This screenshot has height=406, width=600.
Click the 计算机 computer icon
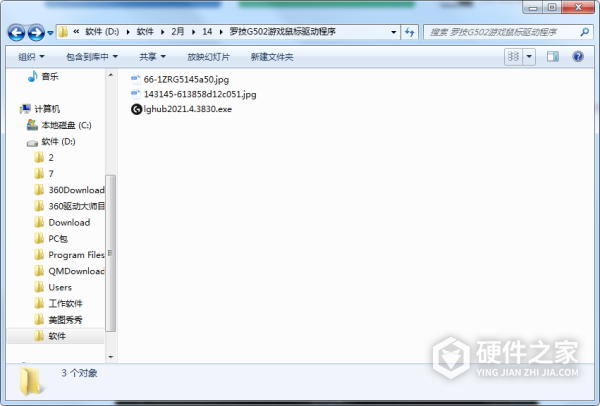coord(25,109)
